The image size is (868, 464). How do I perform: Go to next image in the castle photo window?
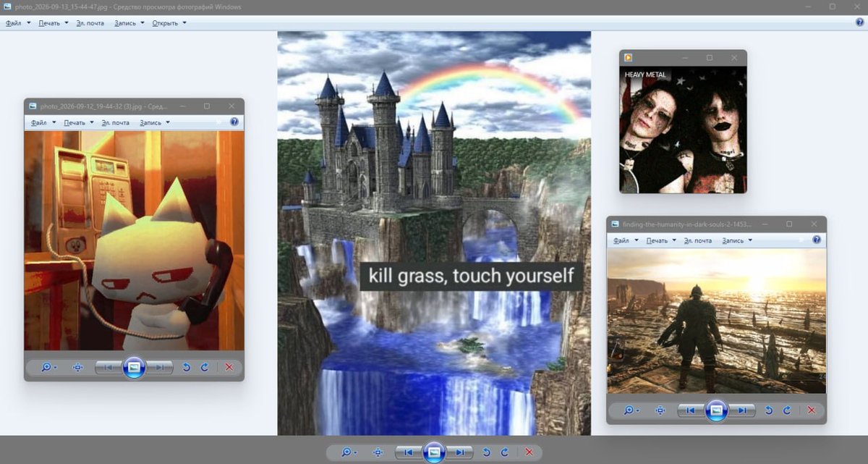(459, 452)
